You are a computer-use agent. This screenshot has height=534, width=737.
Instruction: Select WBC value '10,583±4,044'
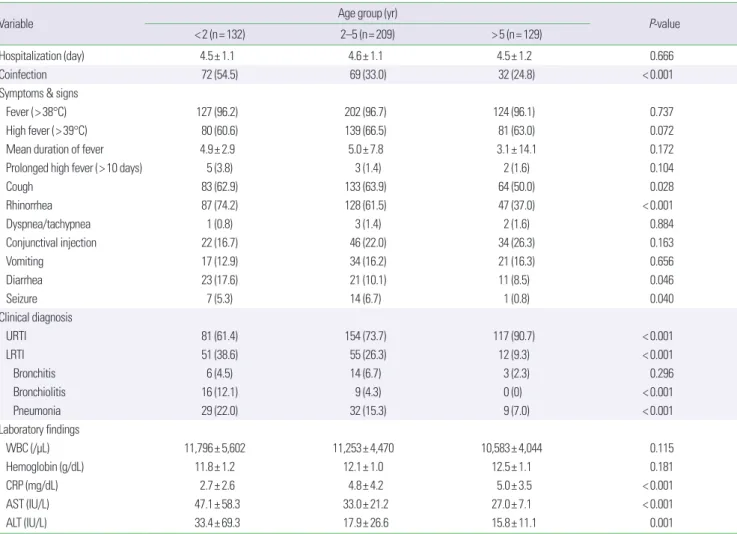pyautogui.click(x=511, y=448)
